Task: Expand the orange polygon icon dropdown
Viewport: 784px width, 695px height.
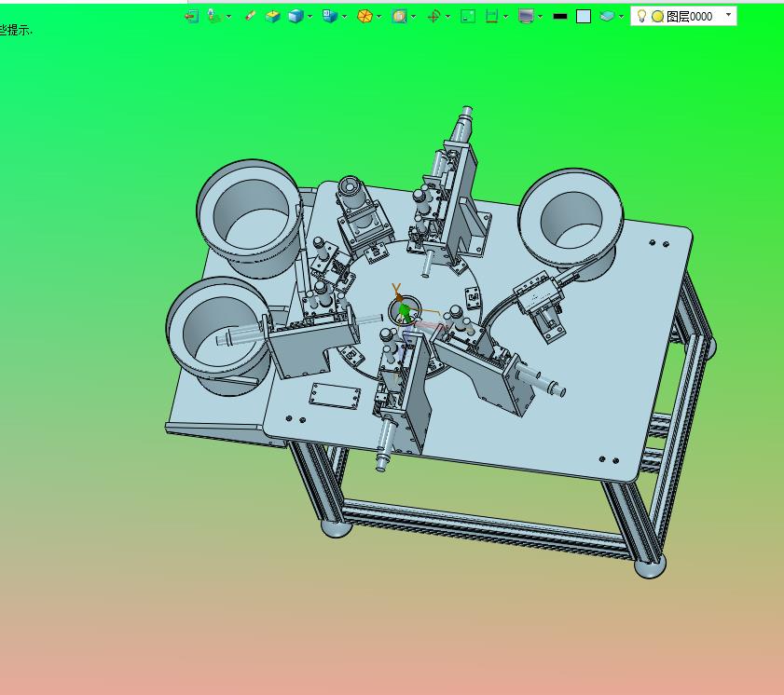Action: pos(379,17)
